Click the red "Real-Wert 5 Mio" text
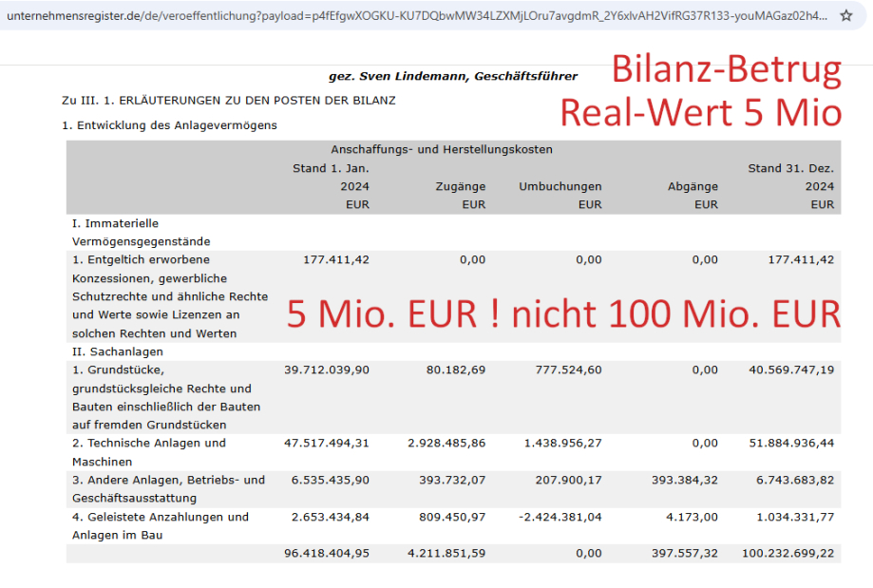 coord(700,112)
